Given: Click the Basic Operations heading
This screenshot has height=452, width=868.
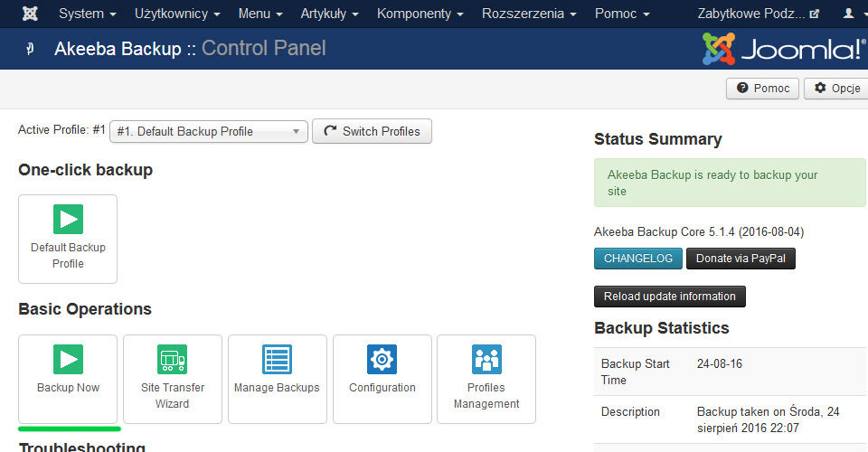Looking at the screenshot, I should pyautogui.click(x=85, y=309).
